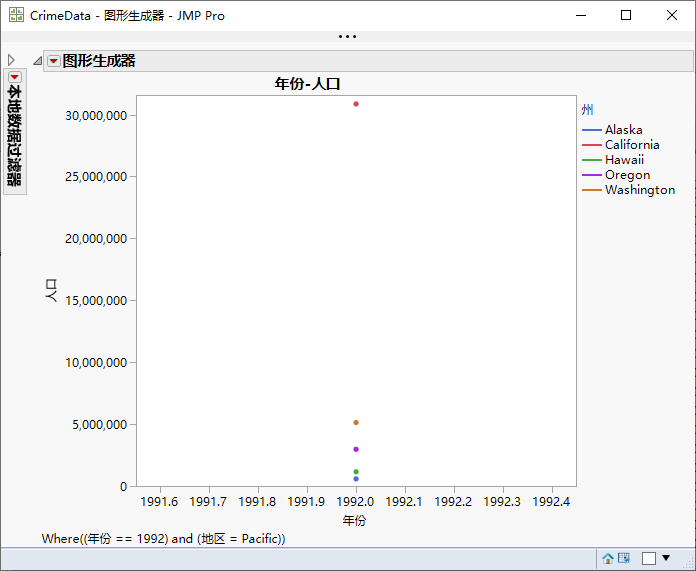The width and height of the screenshot is (696, 571).
Task: Open the 本地数据过滤器 red triangle menu
Action: 15,77
